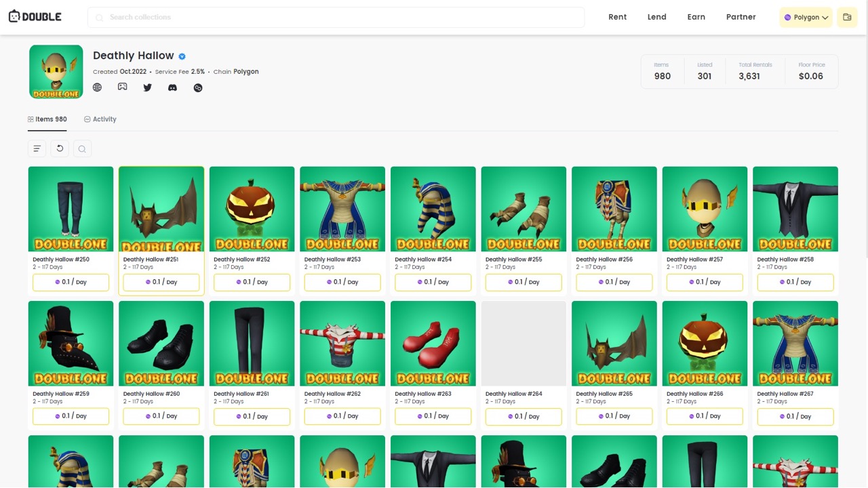The height and width of the screenshot is (488, 868).
Task: Open the filter list icon
Action: pos(37,148)
